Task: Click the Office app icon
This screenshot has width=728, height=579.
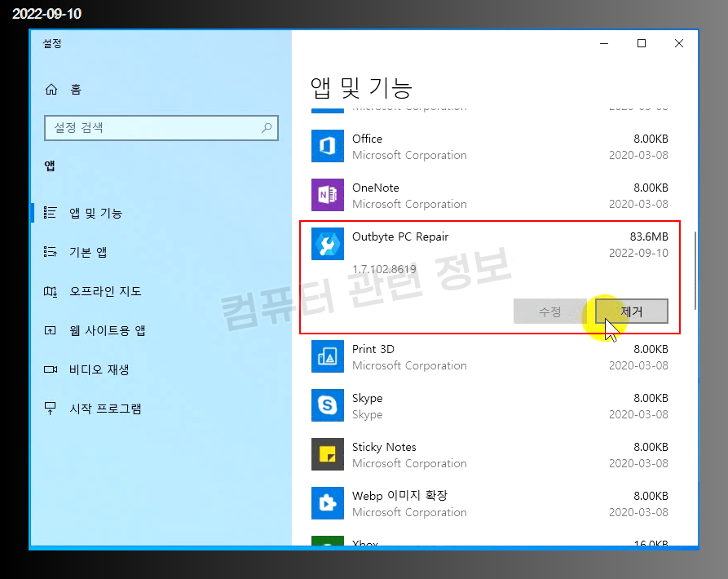Action: tap(328, 146)
